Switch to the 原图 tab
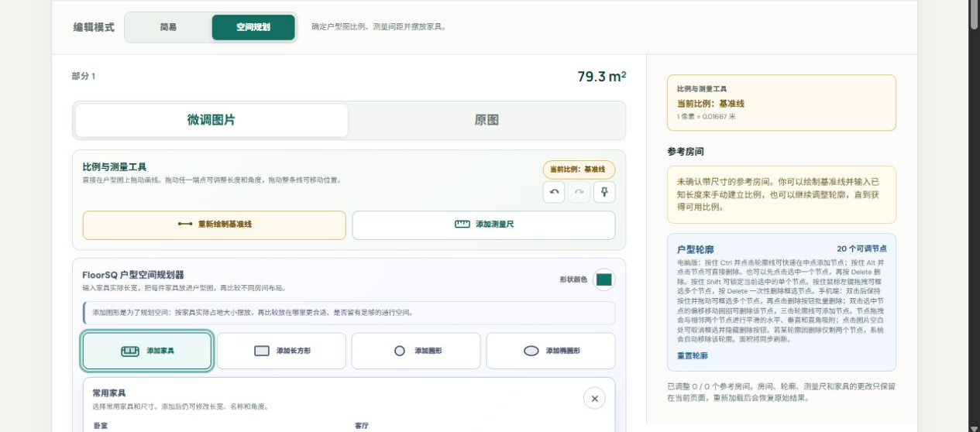The height and width of the screenshot is (432, 980). (487, 120)
